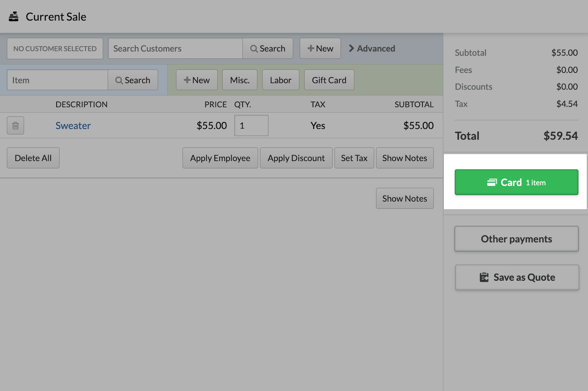This screenshot has height=391, width=588.
Task: Show Notes for the line items
Action: click(405, 158)
